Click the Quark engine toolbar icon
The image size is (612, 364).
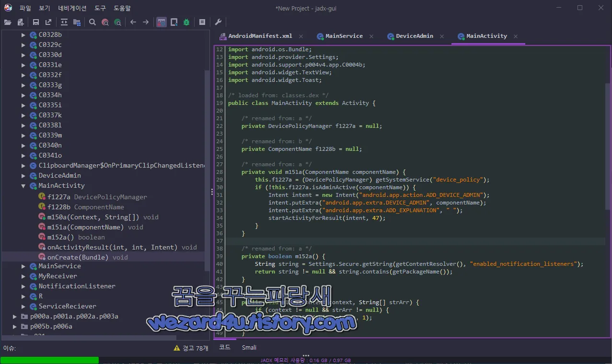tap(174, 22)
